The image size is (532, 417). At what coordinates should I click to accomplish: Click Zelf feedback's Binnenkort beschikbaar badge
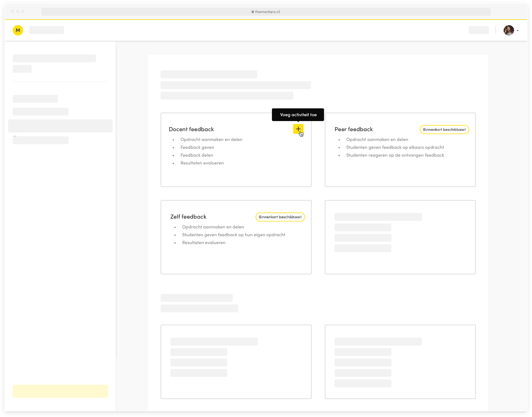[280, 217]
